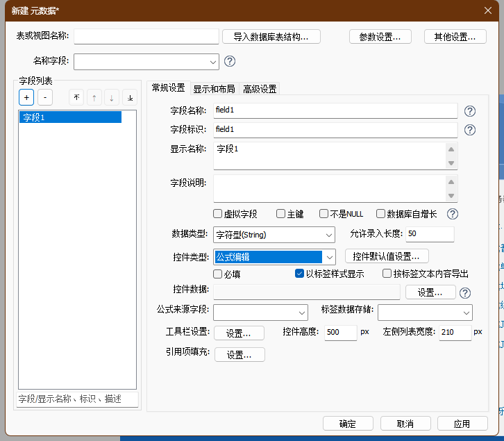The width and height of the screenshot is (504, 441).
Task: Expand the 公式来源字段 dropdown
Action: [x=302, y=313]
